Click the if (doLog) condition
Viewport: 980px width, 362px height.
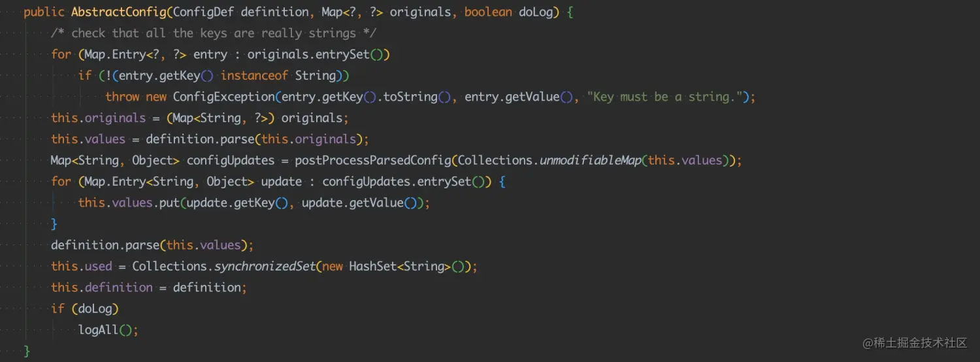[x=85, y=308]
